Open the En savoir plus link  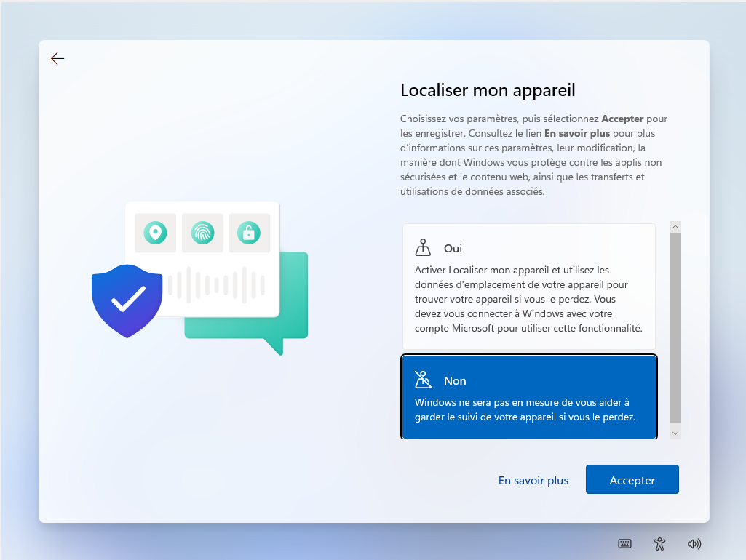533,480
